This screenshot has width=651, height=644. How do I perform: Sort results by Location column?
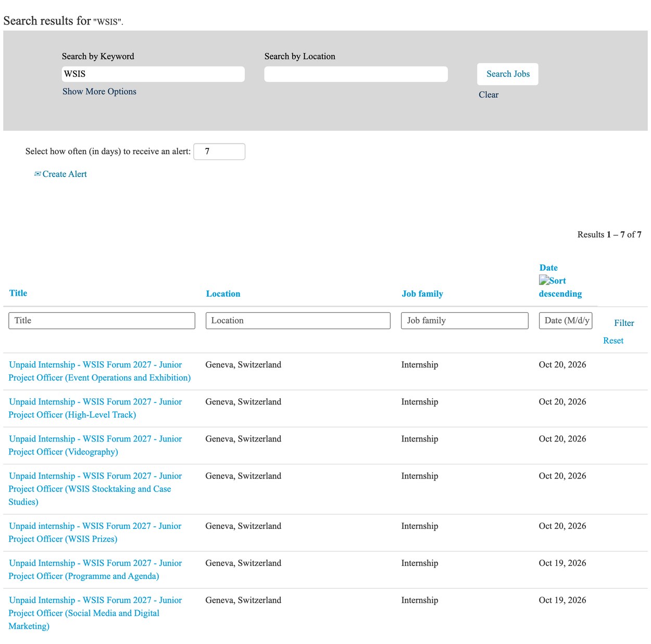(223, 294)
